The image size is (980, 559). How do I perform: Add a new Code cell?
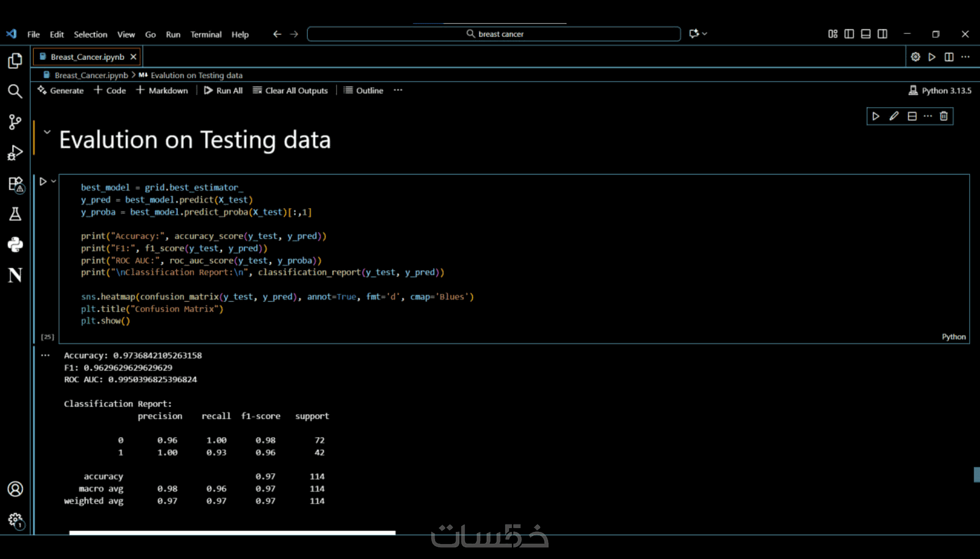click(110, 90)
